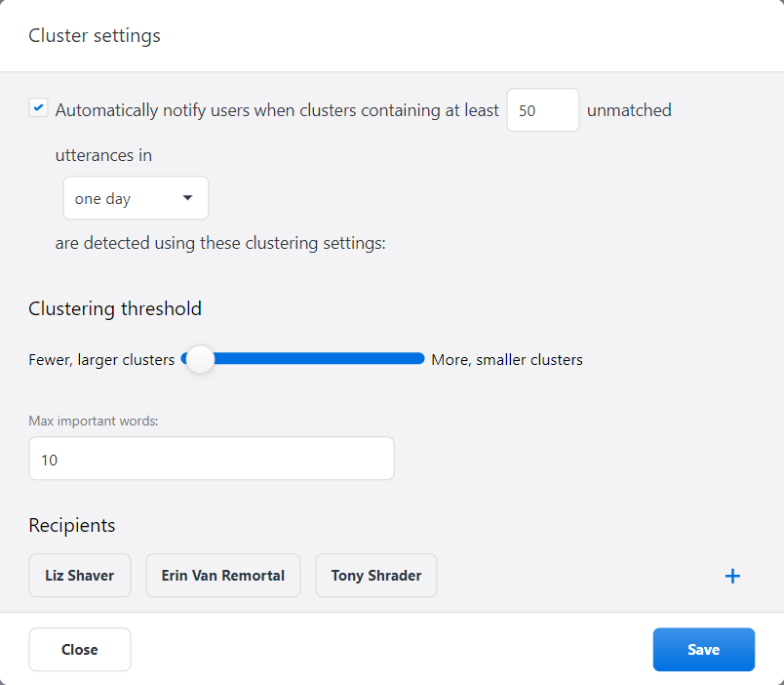The height and width of the screenshot is (685, 784).
Task: Click the 'Max important words:' label
Action: [94, 421]
